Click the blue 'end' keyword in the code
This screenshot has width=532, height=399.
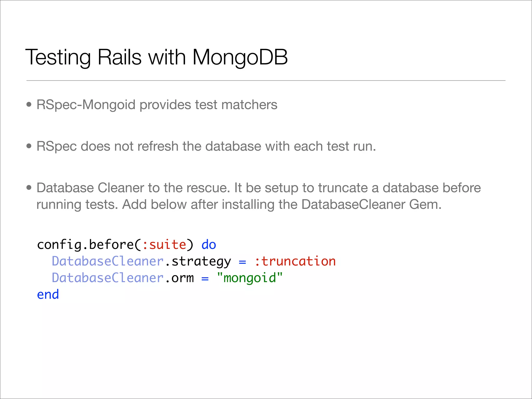[x=48, y=295]
